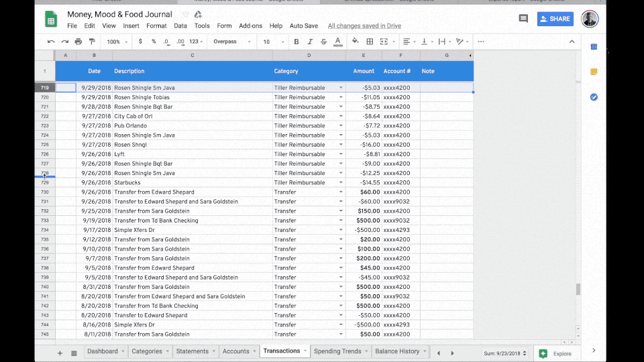Screen dimensions: 644x362
Task: Switch to the Balance History tab
Action: (x=397, y=351)
